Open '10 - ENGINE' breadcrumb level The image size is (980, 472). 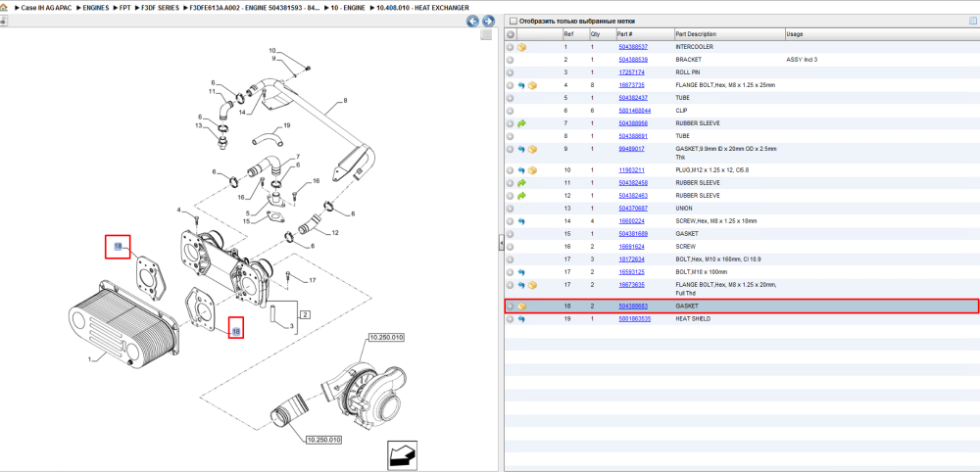[350, 8]
